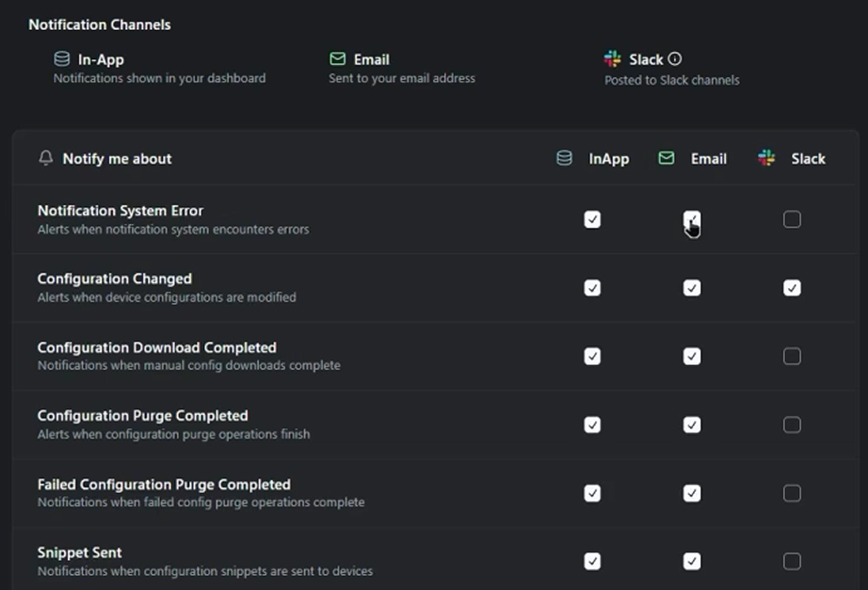
Task: Click the Slack column header label
Action: [808, 159]
